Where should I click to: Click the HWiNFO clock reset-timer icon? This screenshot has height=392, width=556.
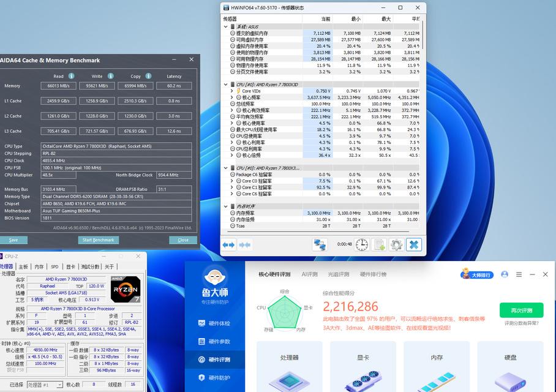coord(362,245)
